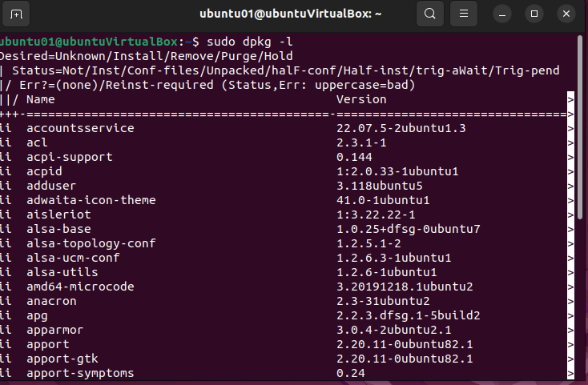Close the terminal window

[x=566, y=14]
